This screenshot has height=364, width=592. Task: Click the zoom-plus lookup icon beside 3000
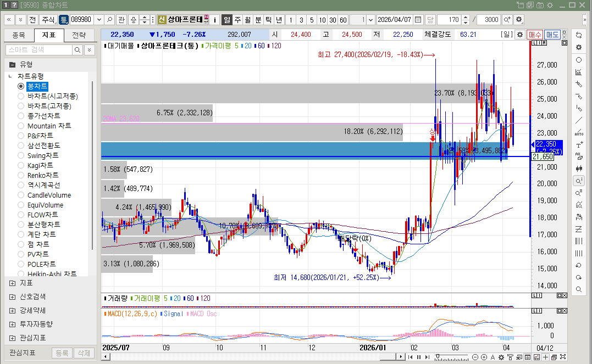507,20
